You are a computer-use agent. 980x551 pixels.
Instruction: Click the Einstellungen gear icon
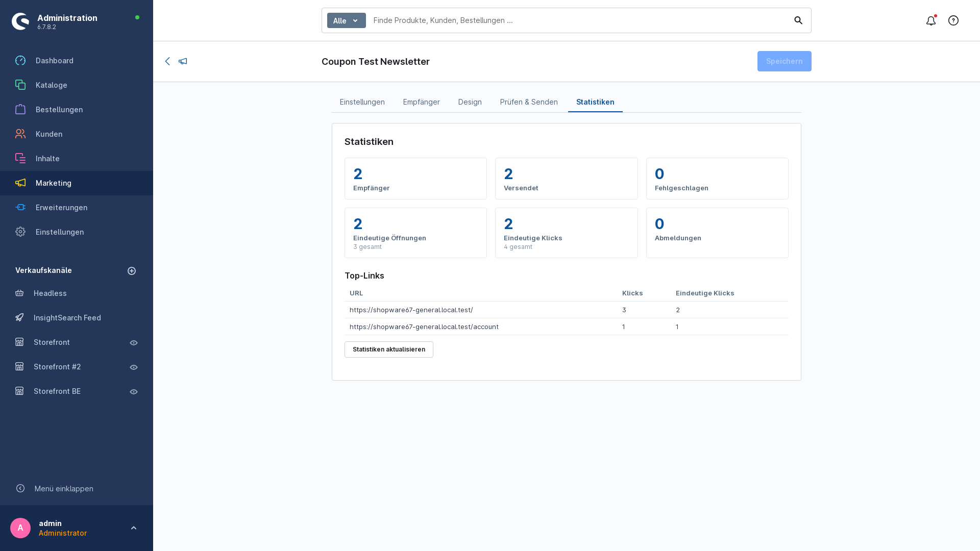click(20, 232)
